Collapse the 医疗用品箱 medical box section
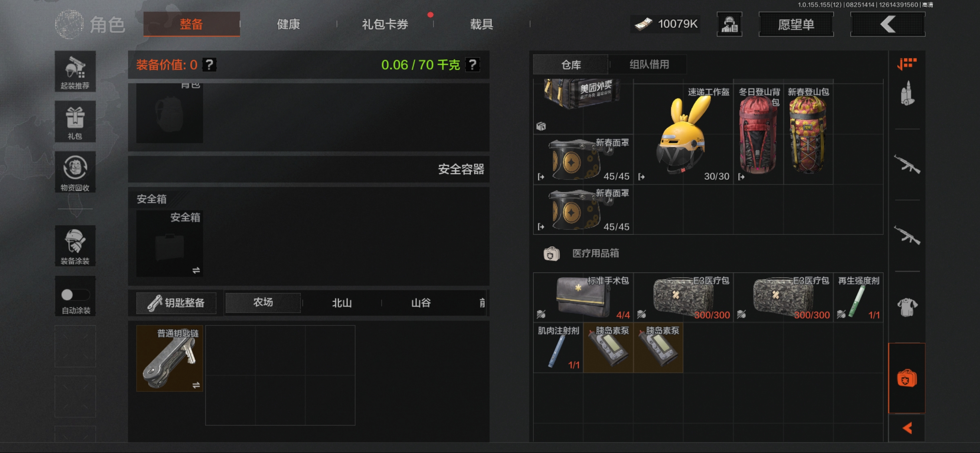 click(581, 253)
